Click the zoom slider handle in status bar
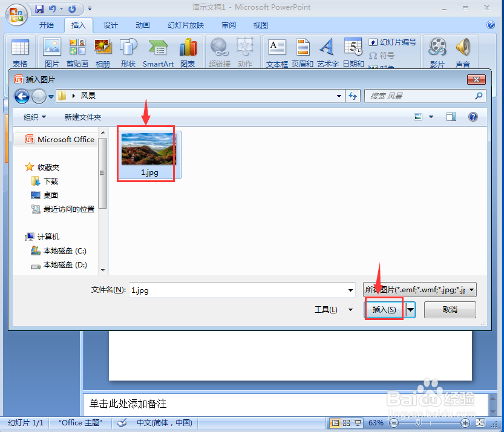The image size is (504, 432). coord(418,422)
